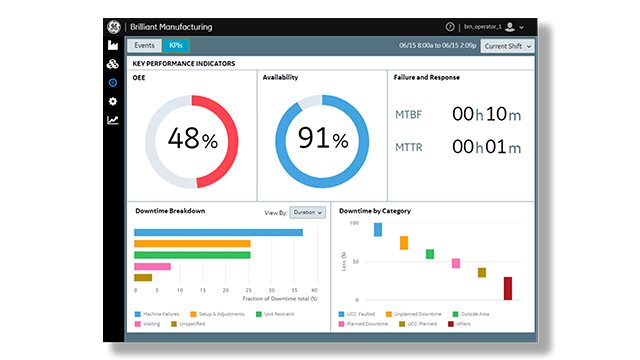
Task: Click the Availability 91% donut gauge
Action: coord(322,141)
